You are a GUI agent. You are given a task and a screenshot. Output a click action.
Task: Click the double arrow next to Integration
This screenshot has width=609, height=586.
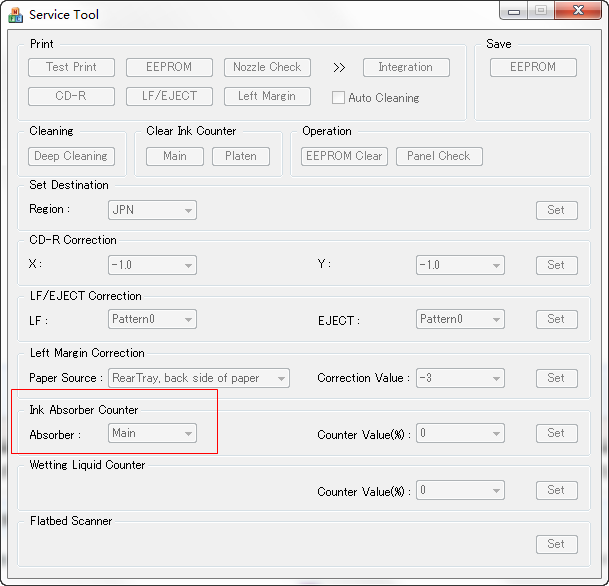tap(339, 68)
